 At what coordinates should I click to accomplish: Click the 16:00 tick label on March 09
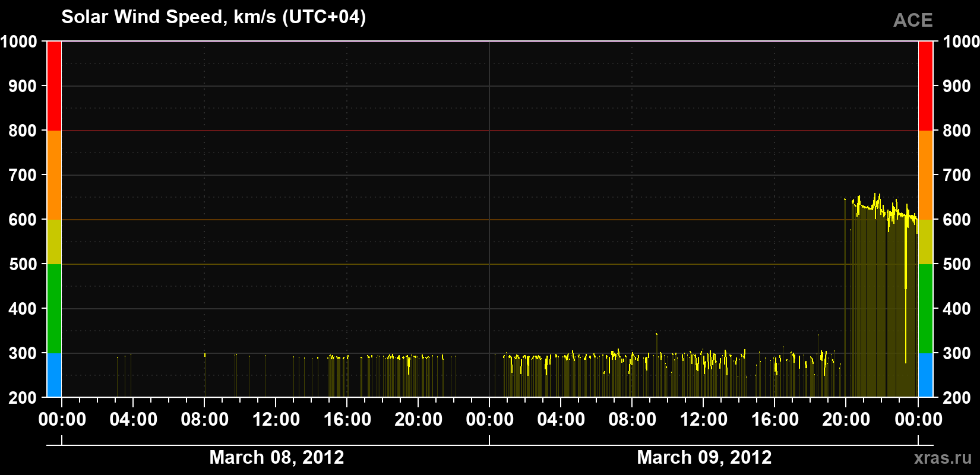point(775,420)
